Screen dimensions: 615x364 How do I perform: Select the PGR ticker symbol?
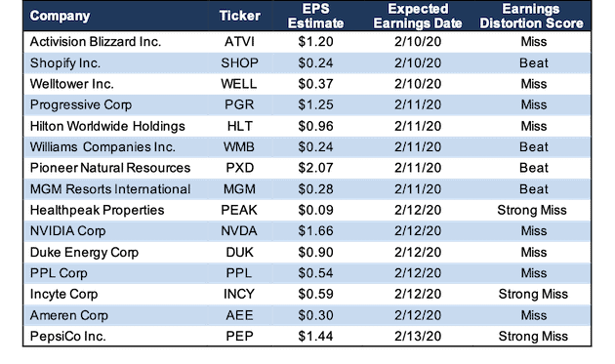[239, 104]
